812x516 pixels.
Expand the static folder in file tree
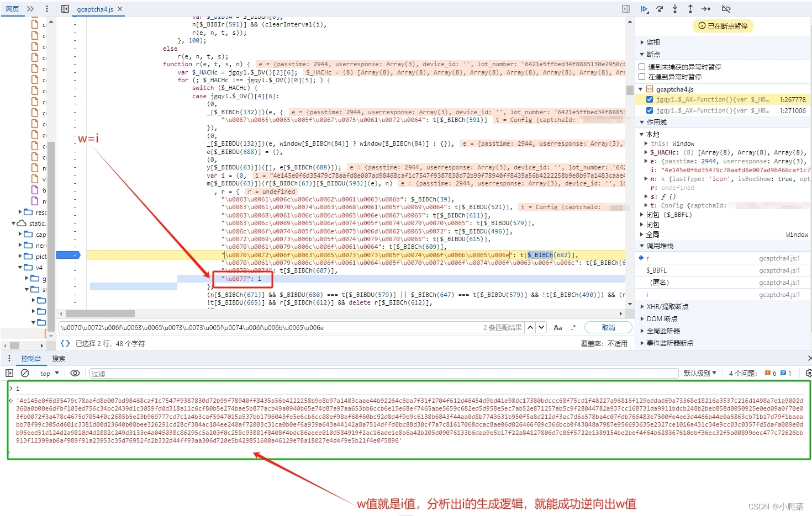point(14,224)
